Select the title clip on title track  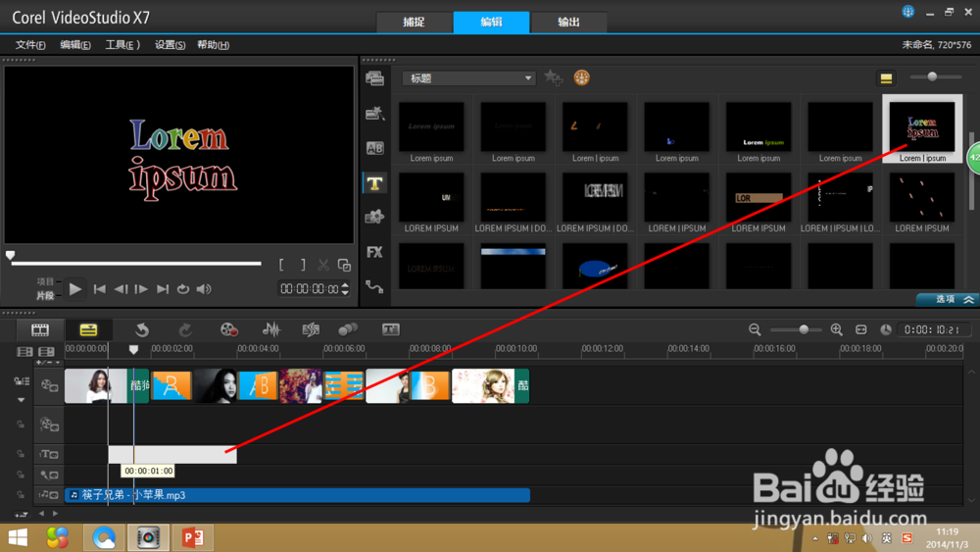click(x=172, y=455)
